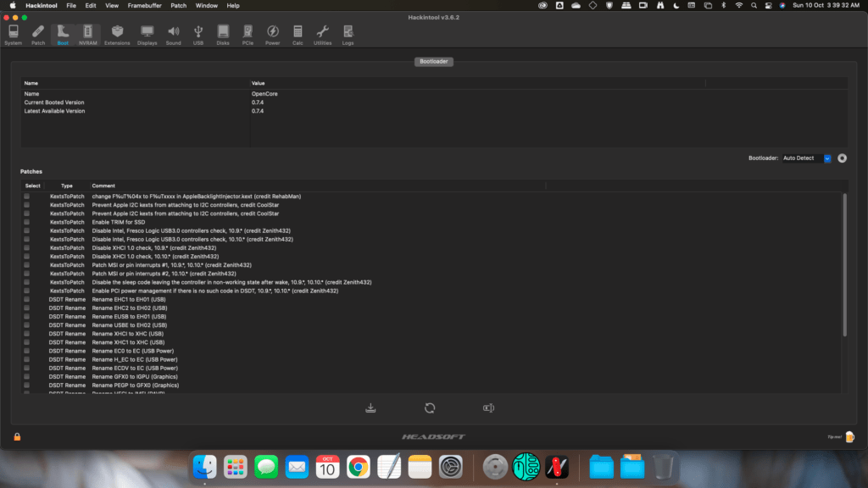
Task: Select the OpenCore value cell
Action: [264, 94]
